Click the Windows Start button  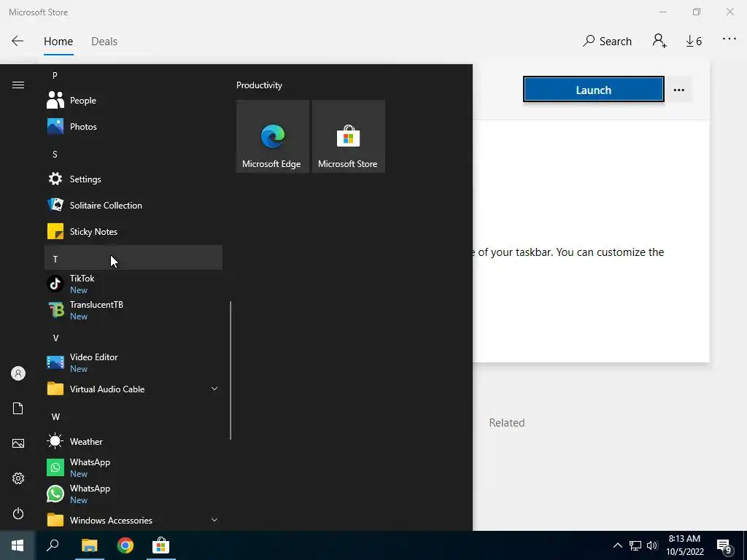pyautogui.click(x=18, y=545)
